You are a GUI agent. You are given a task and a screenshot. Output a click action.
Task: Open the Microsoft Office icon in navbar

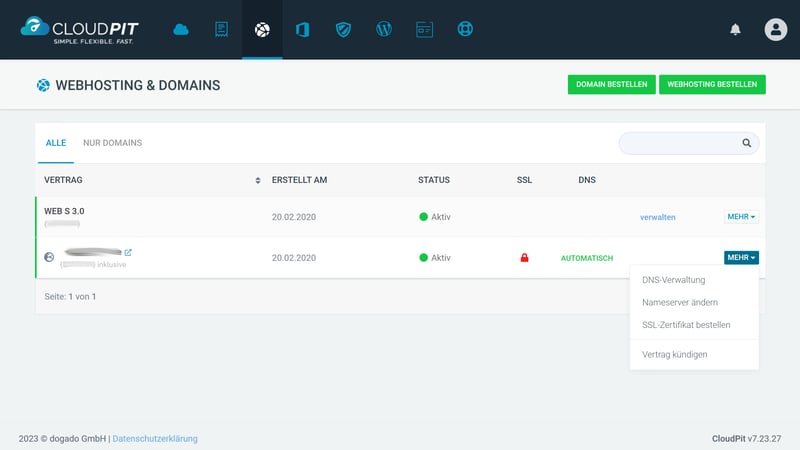(302, 30)
